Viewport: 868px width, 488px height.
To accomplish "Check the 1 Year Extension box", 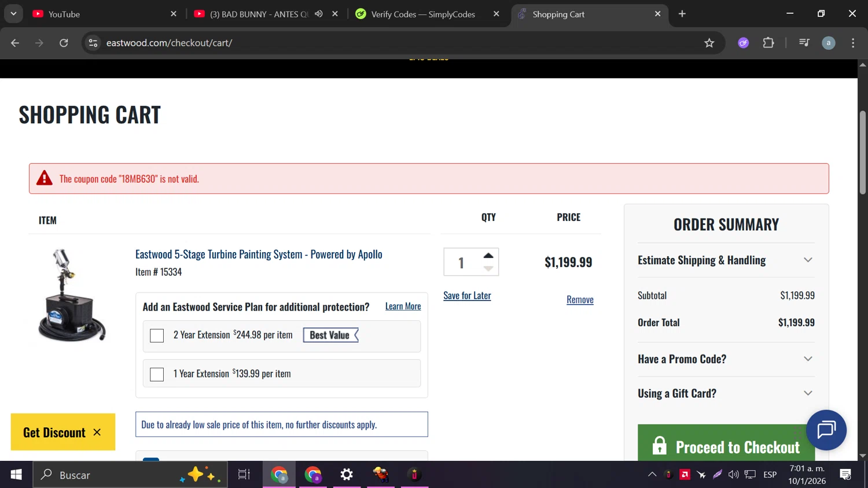I will [x=157, y=374].
